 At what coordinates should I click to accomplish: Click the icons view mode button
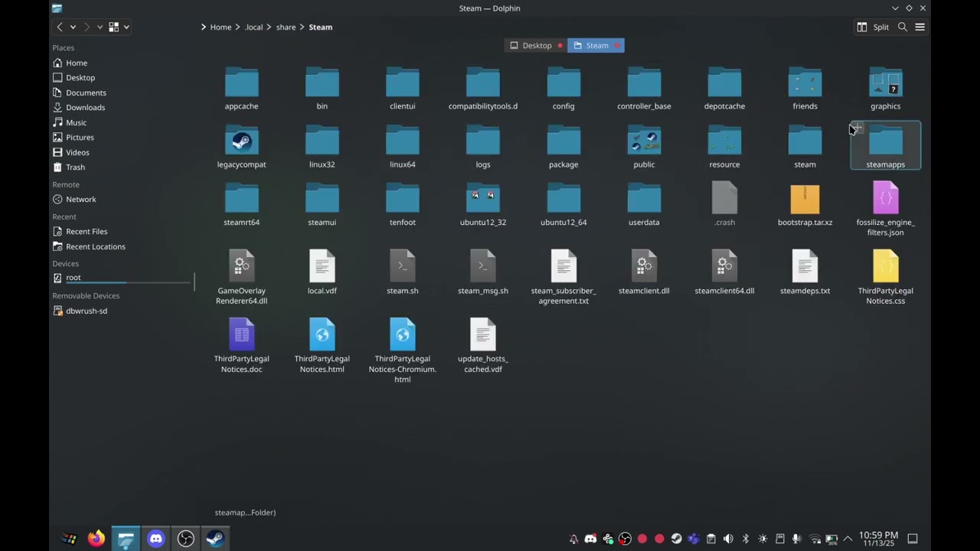click(113, 27)
